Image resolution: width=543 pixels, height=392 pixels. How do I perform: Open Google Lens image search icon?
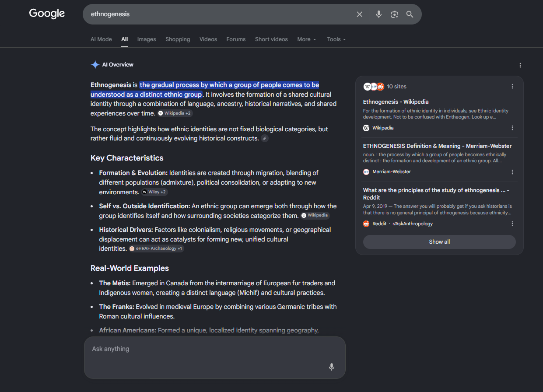(395, 14)
